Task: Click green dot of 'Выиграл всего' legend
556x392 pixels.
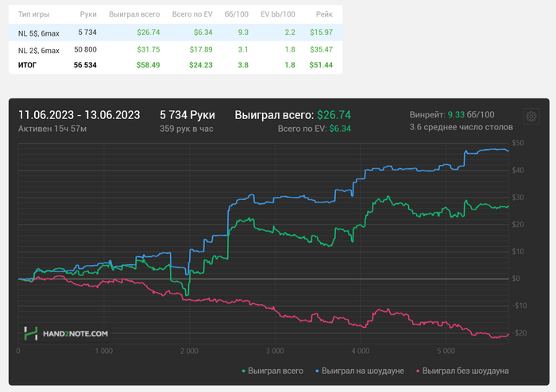Action: [x=243, y=371]
